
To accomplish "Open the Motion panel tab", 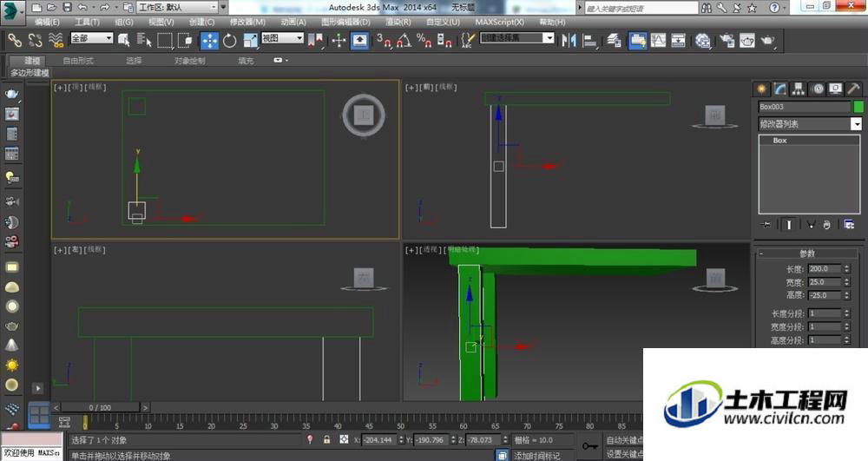I will [817, 89].
